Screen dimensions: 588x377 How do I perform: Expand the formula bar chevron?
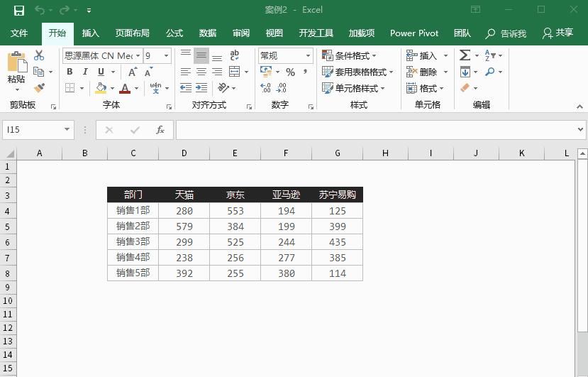pyautogui.click(x=580, y=129)
